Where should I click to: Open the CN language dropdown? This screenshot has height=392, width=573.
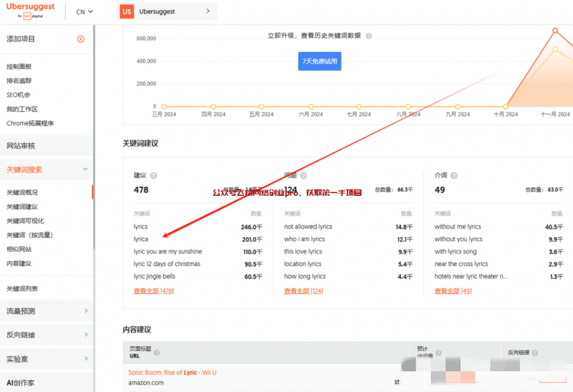point(84,11)
